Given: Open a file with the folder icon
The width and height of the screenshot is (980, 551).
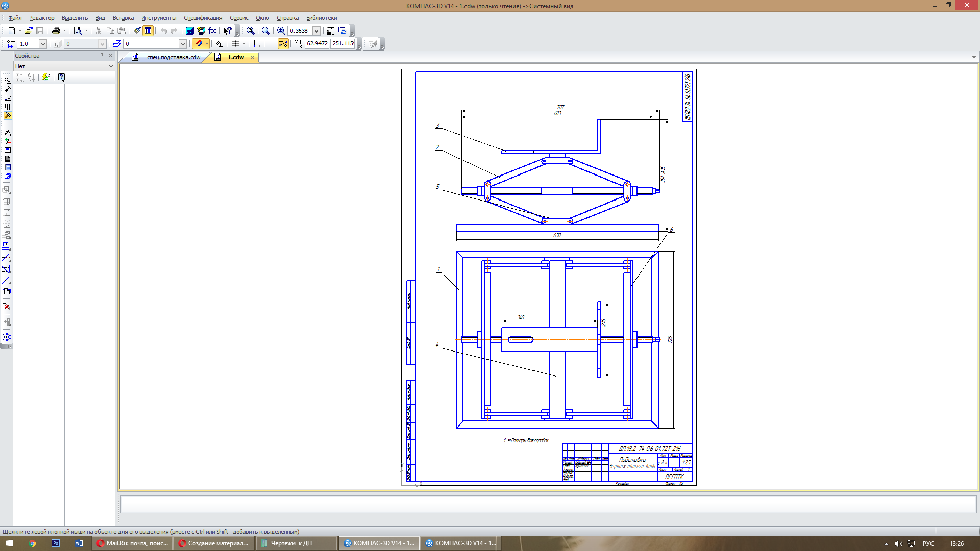Looking at the screenshot, I should point(29,31).
